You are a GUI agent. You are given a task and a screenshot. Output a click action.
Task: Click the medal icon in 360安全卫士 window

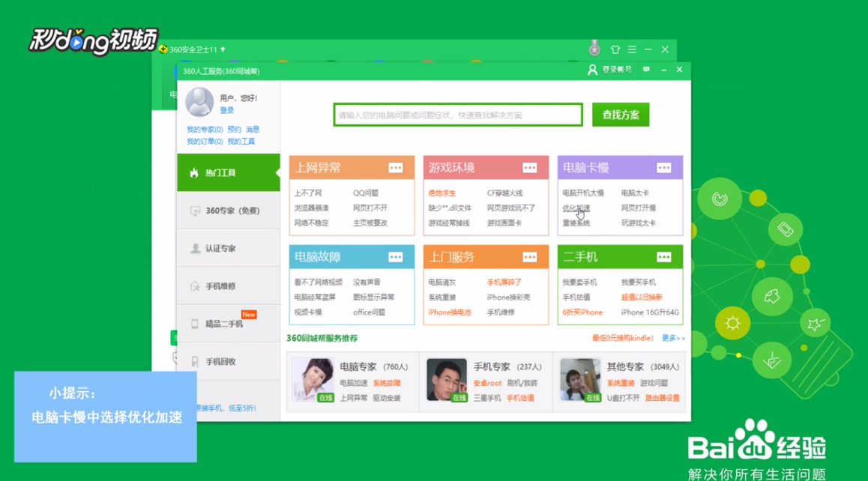click(x=594, y=49)
